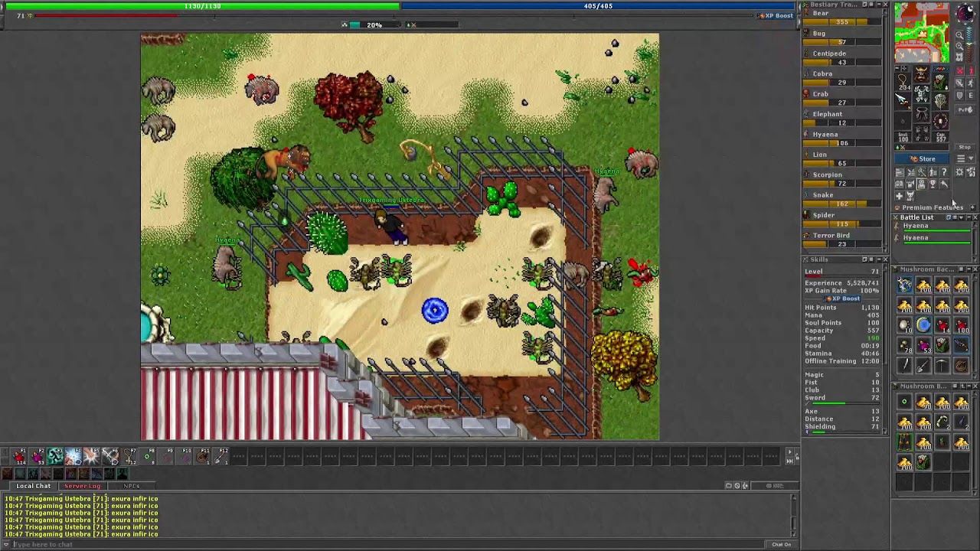Screen dimensions: 980x551
Task: Click the 20% progress bar
Action: coord(374,25)
